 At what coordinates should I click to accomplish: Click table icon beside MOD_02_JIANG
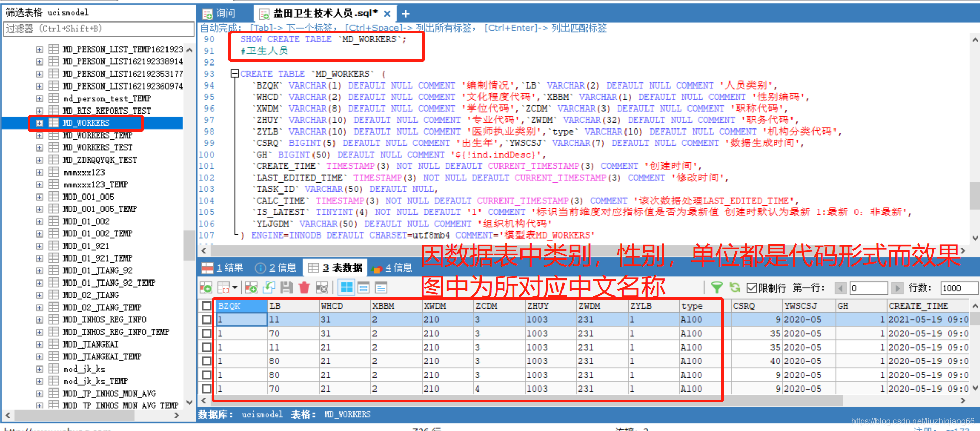(54, 295)
